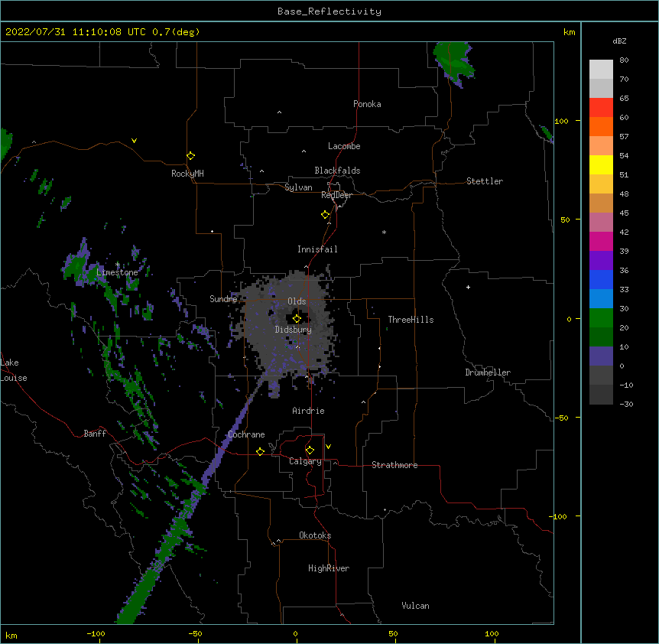Click the -30 value on dBZ legend

tap(626, 405)
